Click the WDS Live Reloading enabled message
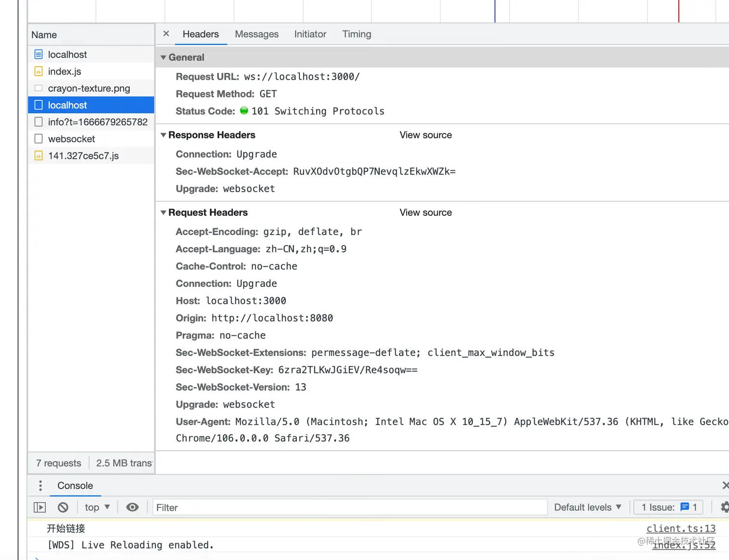 click(x=130, y=545)
